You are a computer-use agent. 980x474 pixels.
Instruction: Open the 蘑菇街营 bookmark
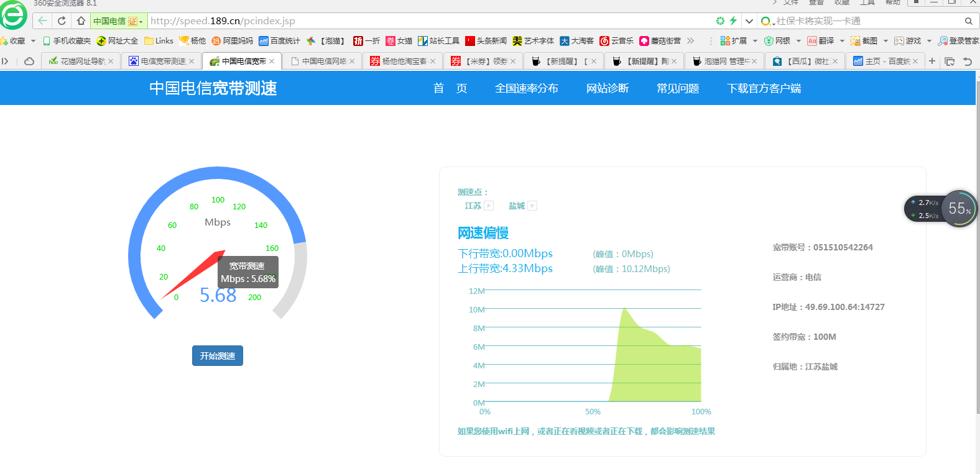(660, 41)
